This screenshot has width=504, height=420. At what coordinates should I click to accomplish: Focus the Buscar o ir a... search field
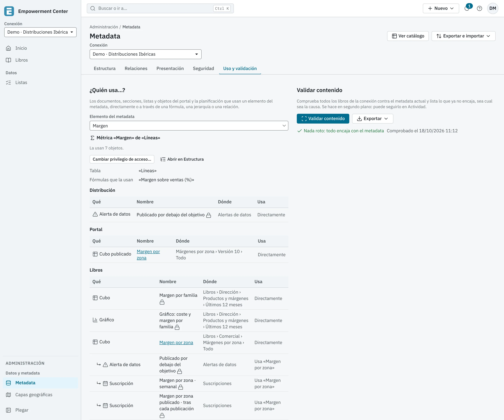(160, 8)
